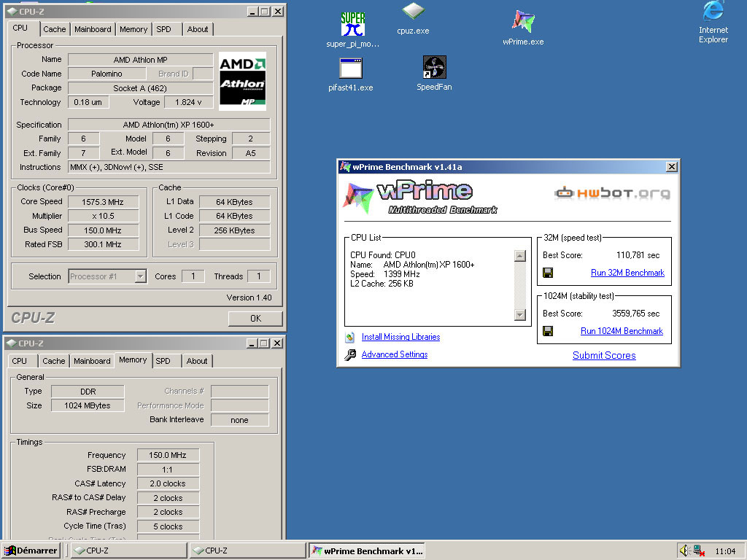Select the wPrime.exe desktop icon
747x560 pixels.
[x=523, y=28]
